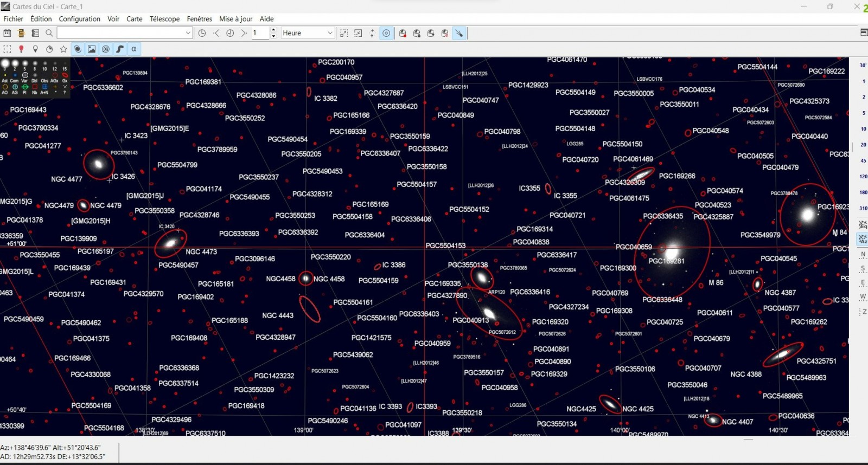Image resolution: width=868 pixels, height=465 pixels.
Task: Set field of view to 20 degrees
Action: (863, 145)
